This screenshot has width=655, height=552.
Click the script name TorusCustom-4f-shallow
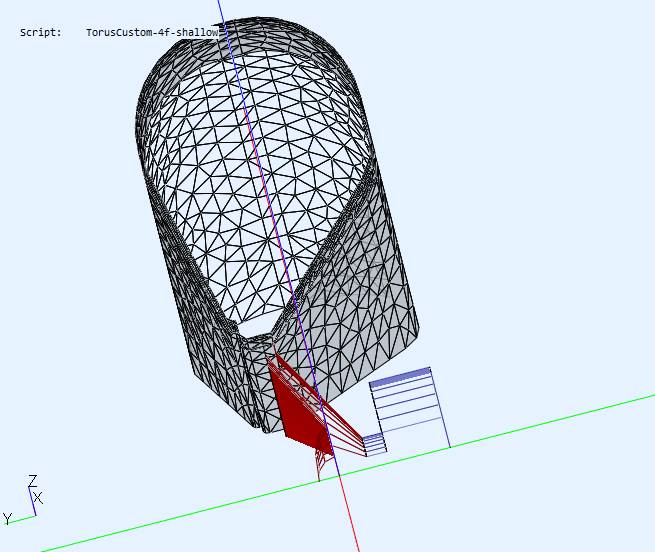[x=152, y=32]
